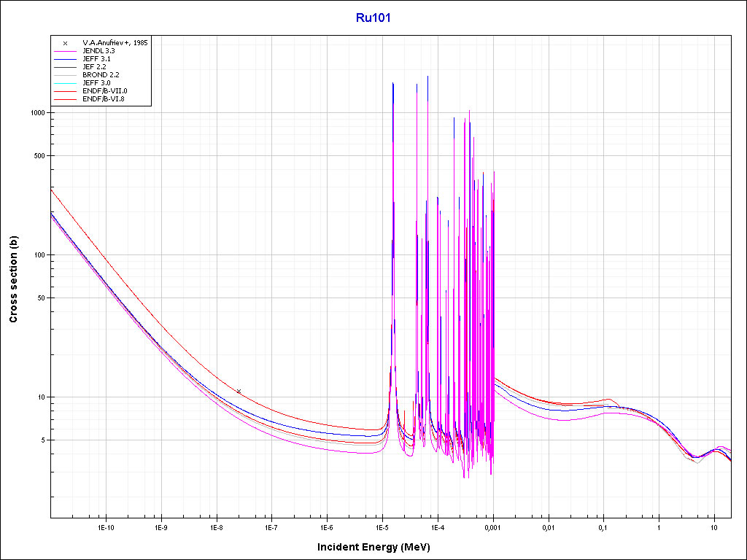747x560 pixels.
Task: Click the cyan JEFF 3.0 legend line
Action: coord(65,83)
